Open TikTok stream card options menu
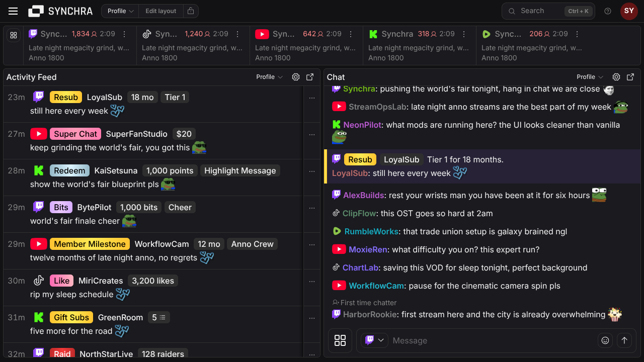644x362 pixels. coord(237,34)
